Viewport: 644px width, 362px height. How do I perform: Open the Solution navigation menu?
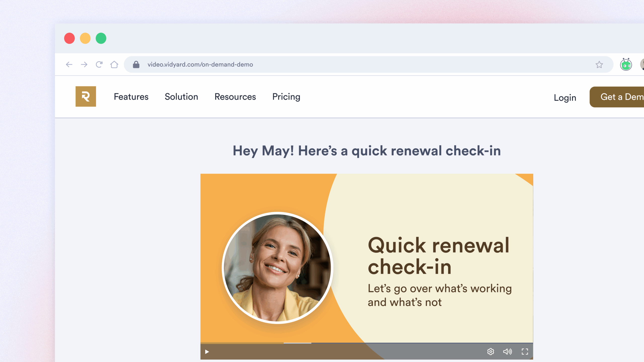pyautogui.click(x=181, y=97)
